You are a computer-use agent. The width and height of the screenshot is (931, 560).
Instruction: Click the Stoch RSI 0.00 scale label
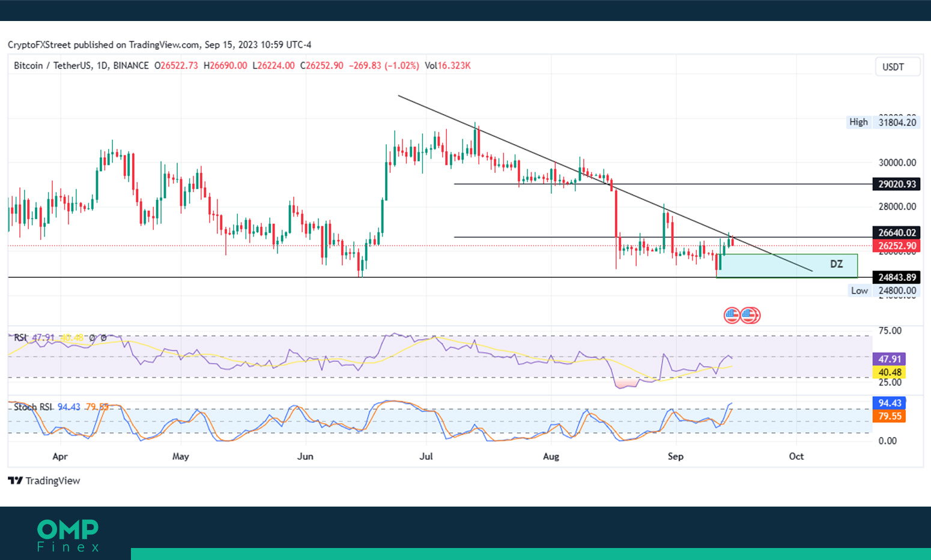[x=888, y=441]
